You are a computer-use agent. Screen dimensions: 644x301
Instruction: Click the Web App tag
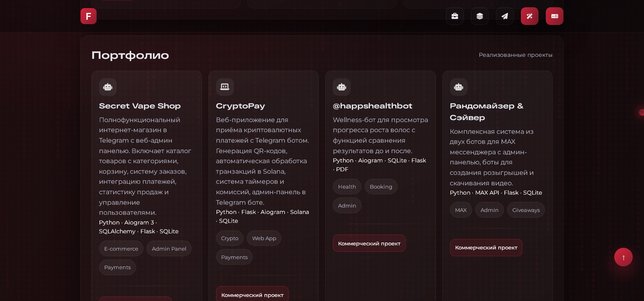[x=264, y=238]
